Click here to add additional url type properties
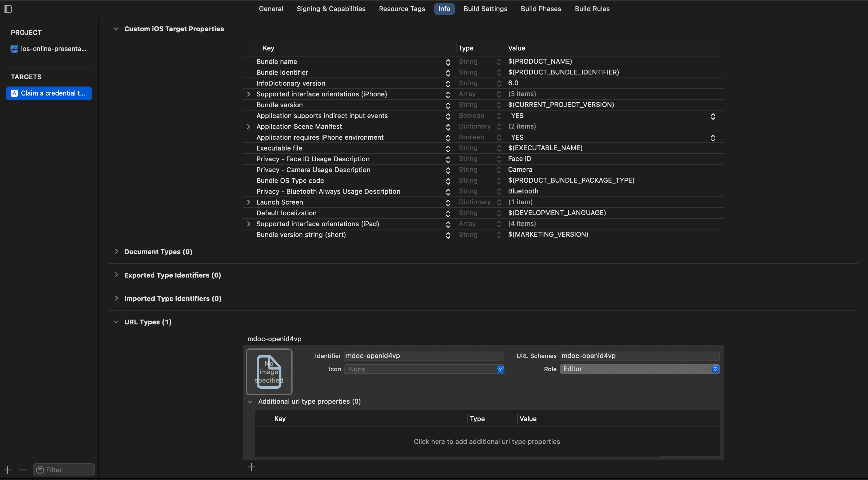 487,441
